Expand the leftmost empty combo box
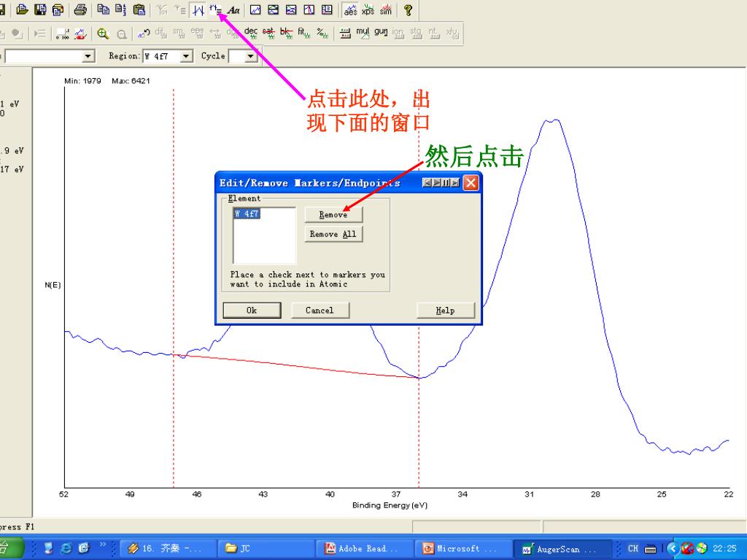 pyautogui.click(x=89, y=56)
